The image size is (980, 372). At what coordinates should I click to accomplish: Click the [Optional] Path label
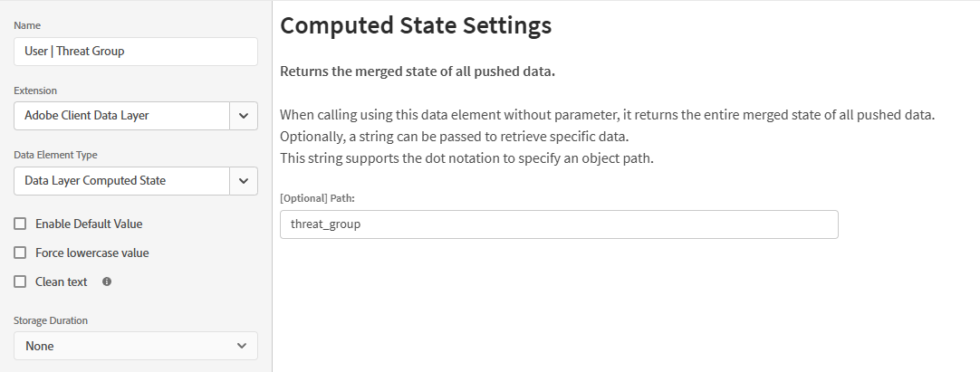(x=318, y=198)
